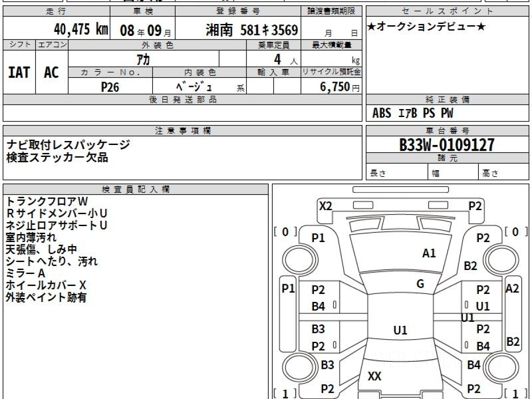Screen dimensions: 532x399
Task: Click the AC air conditioner value
Action: [51, 72]
